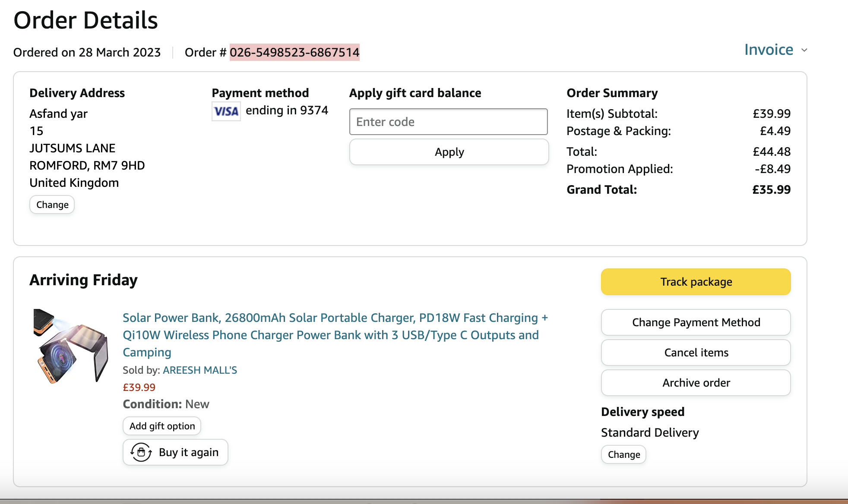Click the red item price £39.99
848x504 pixels.
(x=139, y=387)
